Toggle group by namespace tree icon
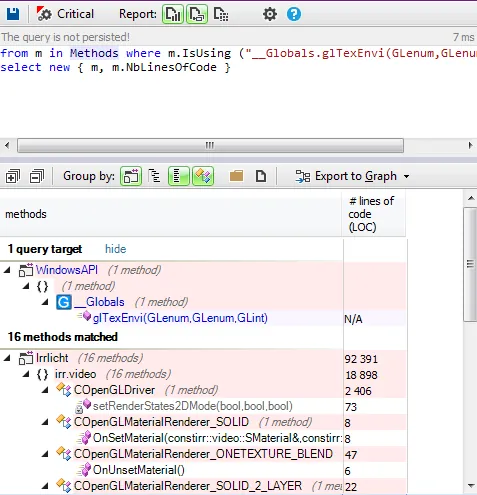 point(154,176)
